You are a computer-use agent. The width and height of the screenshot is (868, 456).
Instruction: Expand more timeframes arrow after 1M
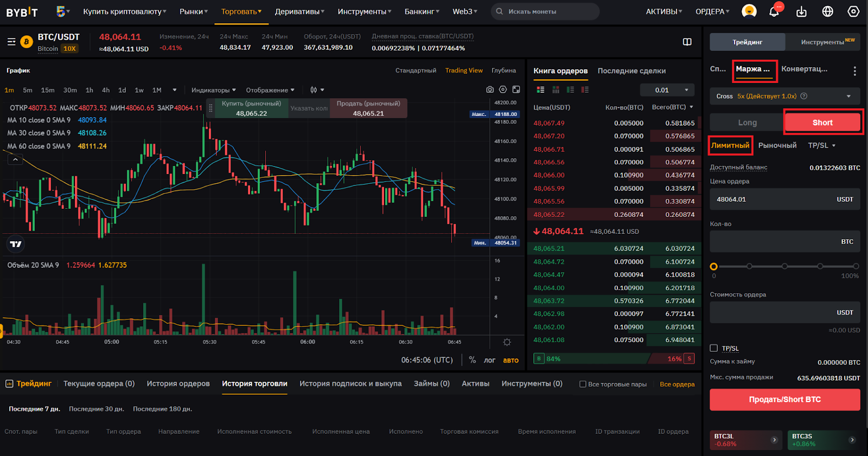(174, 90)
